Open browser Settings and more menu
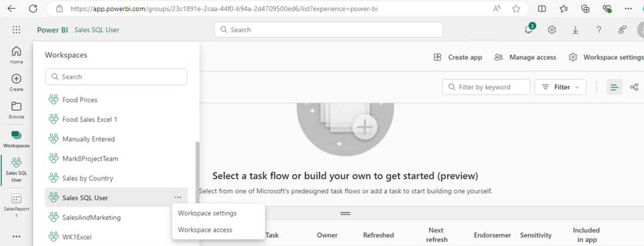The image size is (644, 246). coord(628,9)
